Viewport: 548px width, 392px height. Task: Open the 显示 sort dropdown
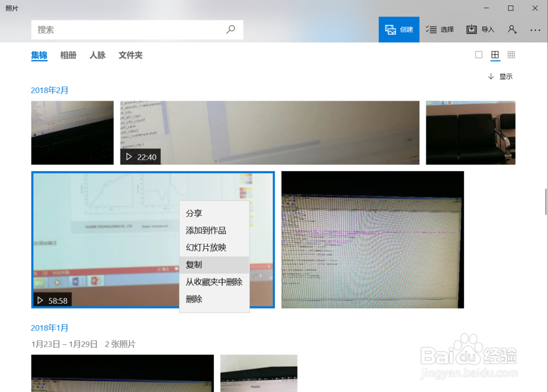500,76
